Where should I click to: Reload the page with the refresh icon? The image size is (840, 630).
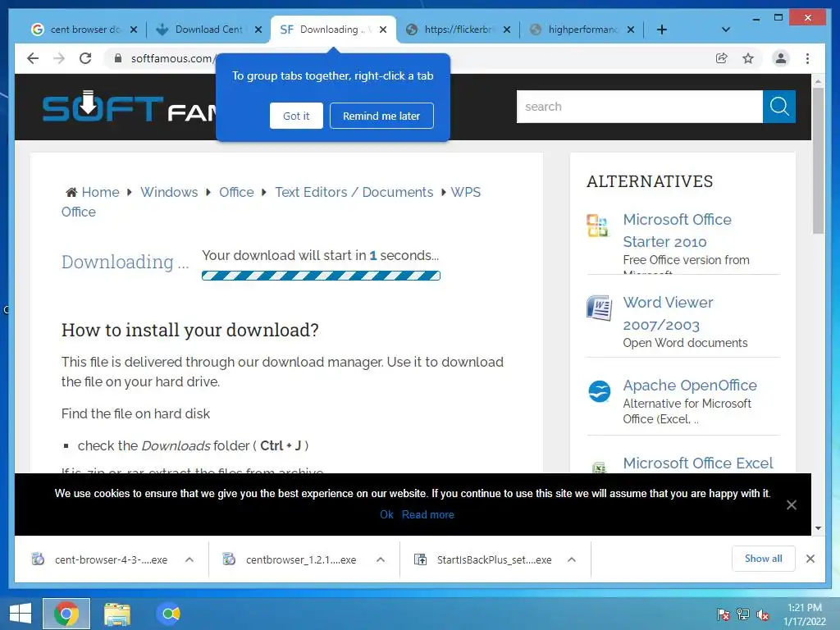coord(85,58)
